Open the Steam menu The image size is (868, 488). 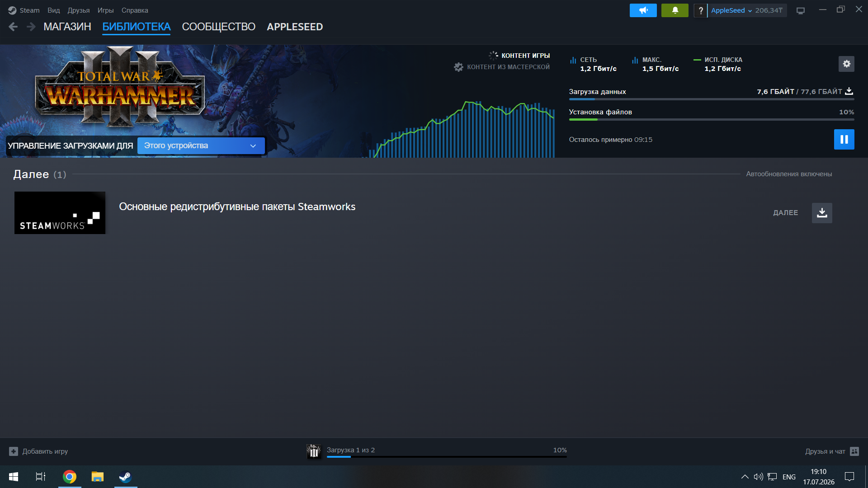tap(29, 10)
